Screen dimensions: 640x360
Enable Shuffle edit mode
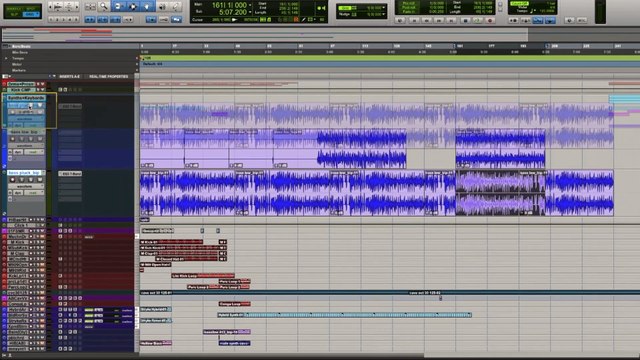click(x=14, y=8)
